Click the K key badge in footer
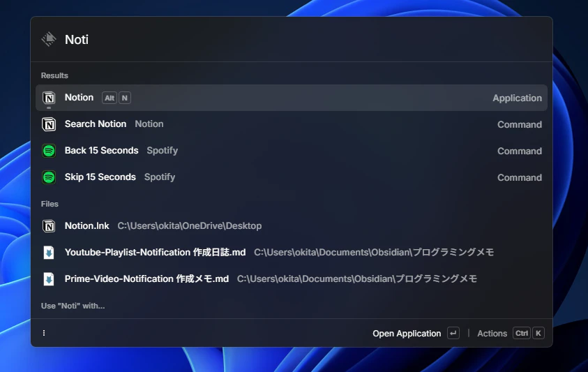This screenshot has height=372, width=588. click(x=538, y=333)
